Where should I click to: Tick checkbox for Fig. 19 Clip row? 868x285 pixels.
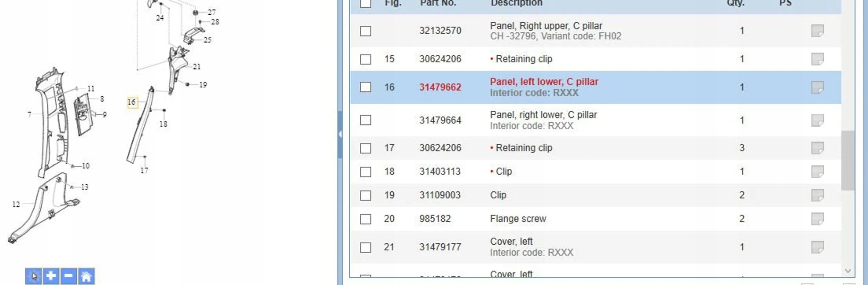(x=365, y=195)
